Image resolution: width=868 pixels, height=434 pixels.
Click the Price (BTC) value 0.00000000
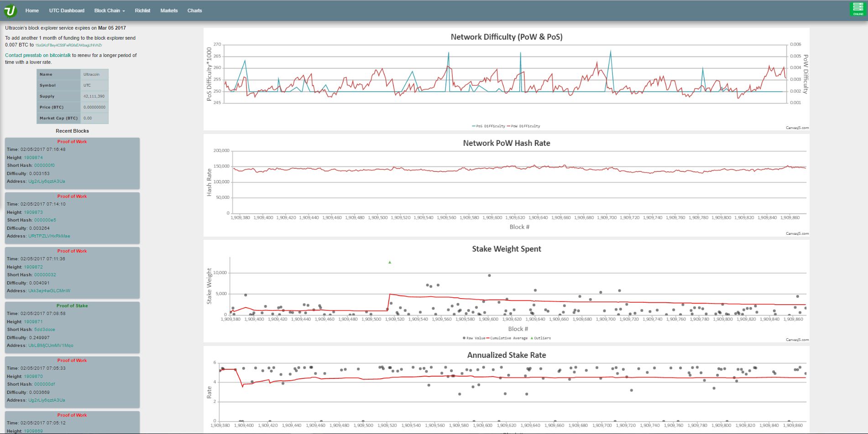click(94, 107)
